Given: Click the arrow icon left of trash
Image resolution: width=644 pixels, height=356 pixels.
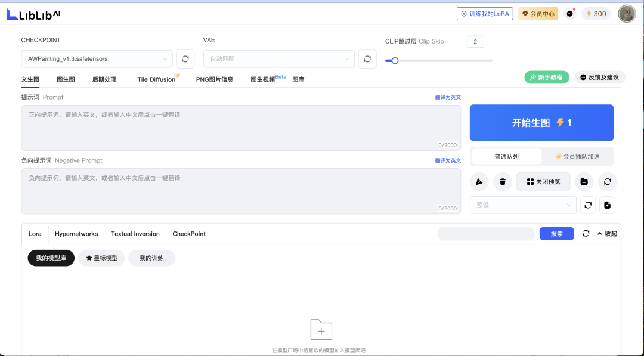Looking at the screenshot, I should [479, 182].
